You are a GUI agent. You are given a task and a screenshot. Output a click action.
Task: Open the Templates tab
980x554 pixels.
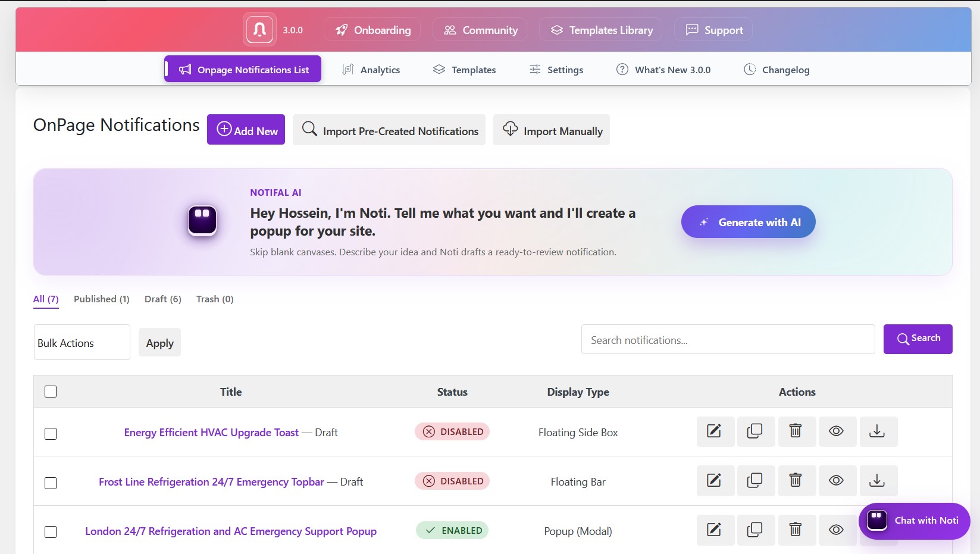464,70
